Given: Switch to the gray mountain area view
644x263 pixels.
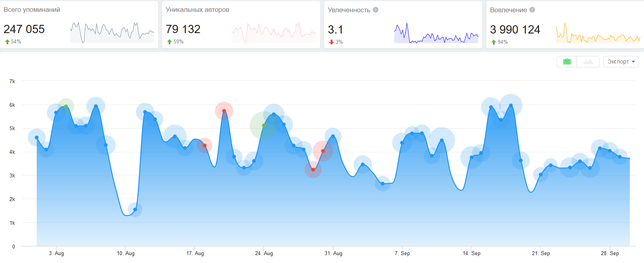Looking at the screenshot, I should 588,62.
